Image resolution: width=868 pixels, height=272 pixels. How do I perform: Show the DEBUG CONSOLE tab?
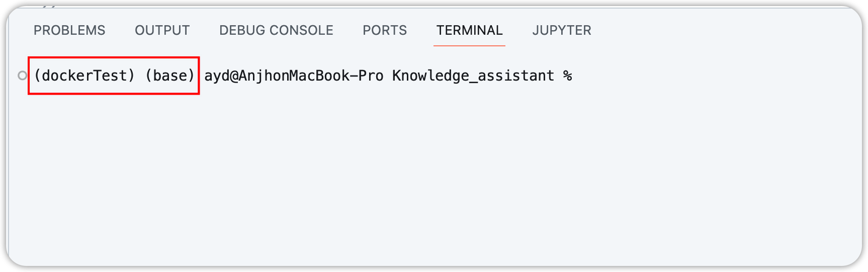(276, 30)
